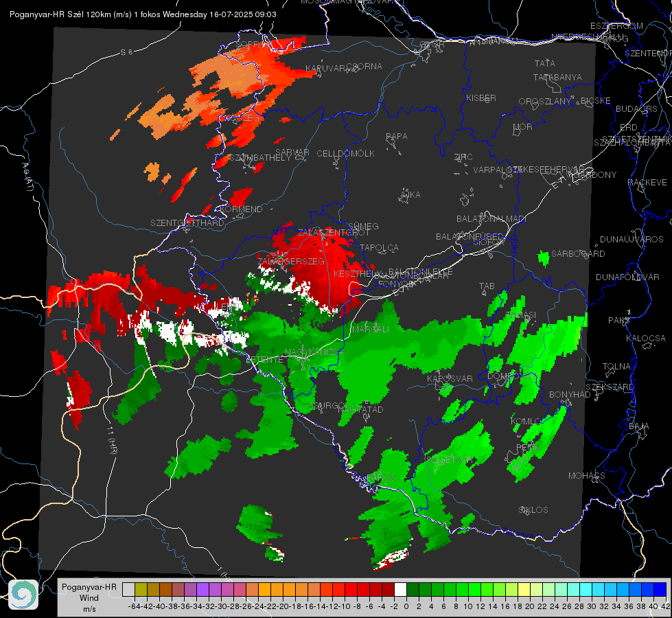
Task: Click the TAMASI city label
Action: 521,315
